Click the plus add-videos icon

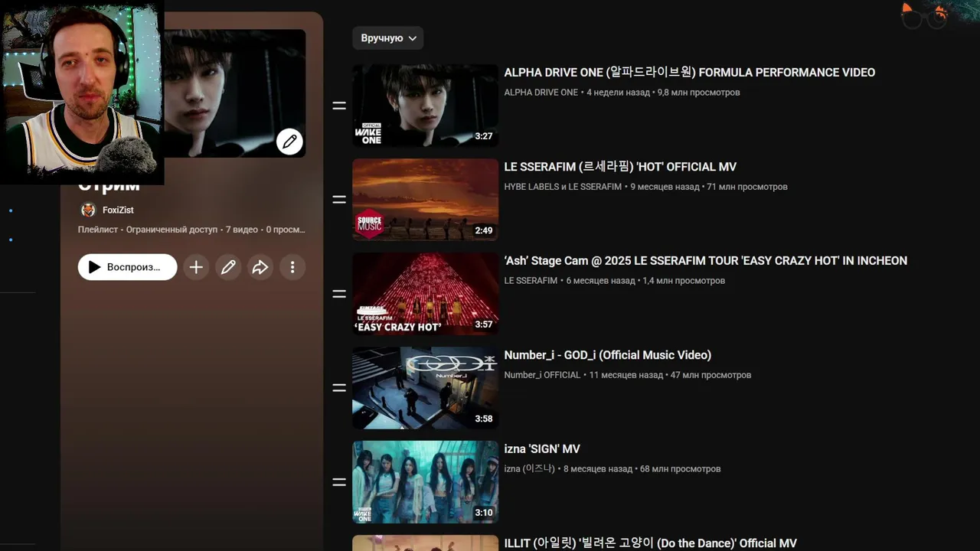pyautogui.click(x=196, y=267)
